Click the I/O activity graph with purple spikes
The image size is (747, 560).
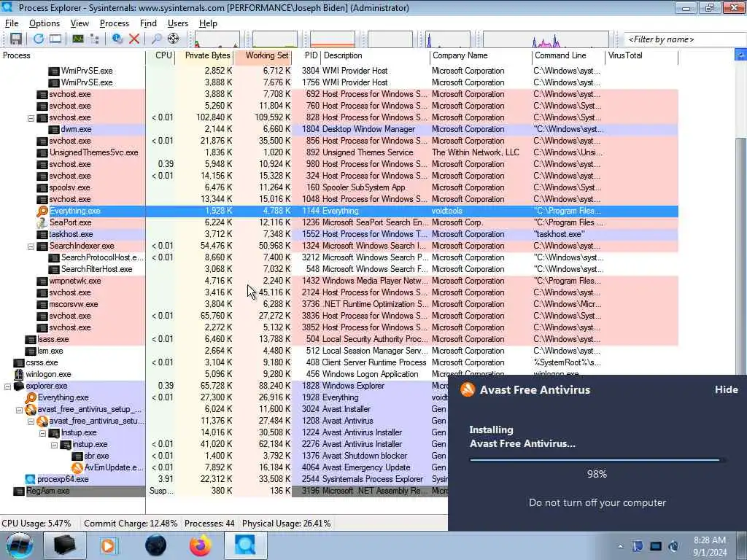coord(546,39)
